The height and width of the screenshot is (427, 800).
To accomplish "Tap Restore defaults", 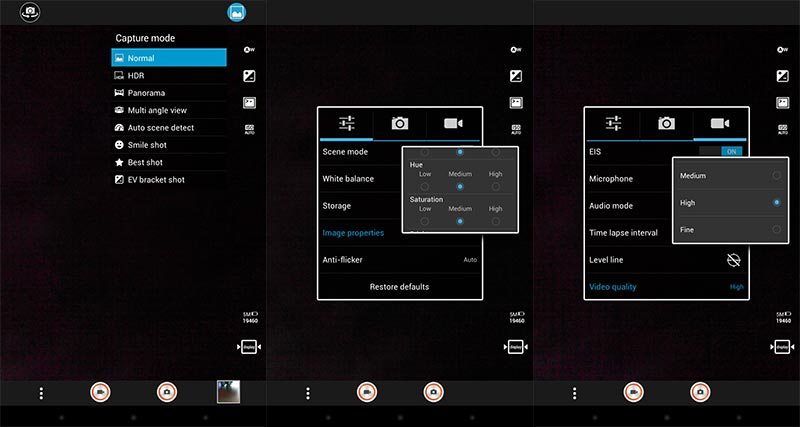I will 399,287.
